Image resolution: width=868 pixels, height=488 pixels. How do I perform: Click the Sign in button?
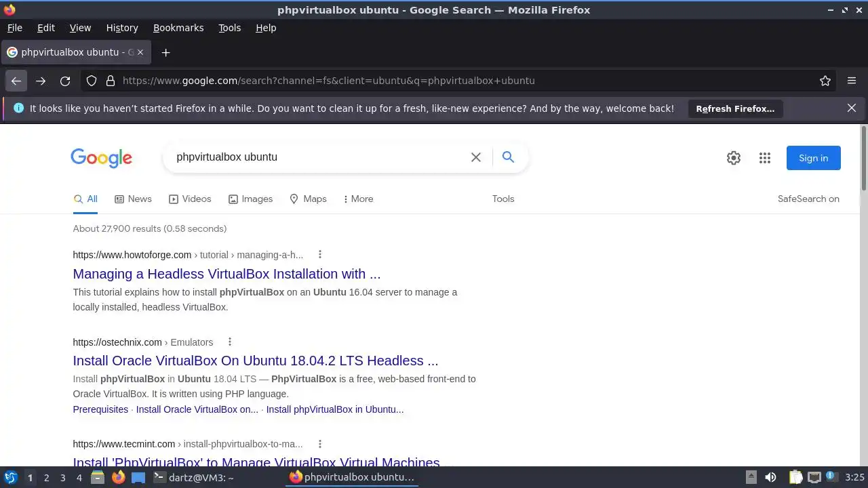click(813, 158)
